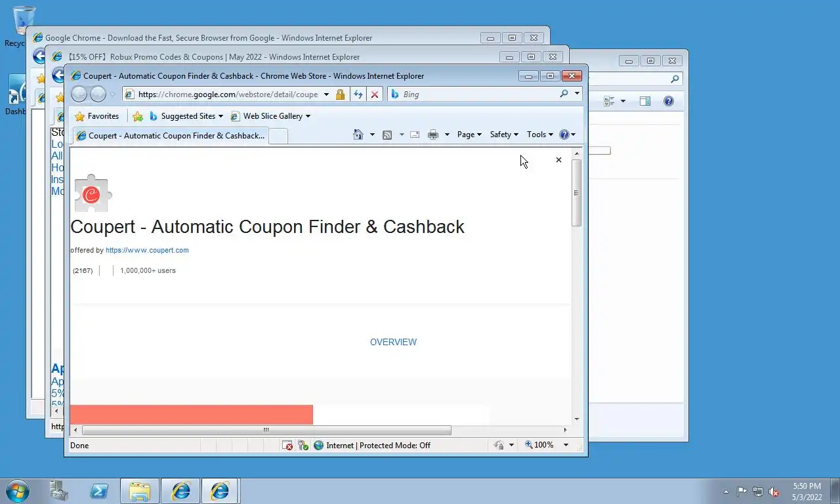Click the horizontal scrollbar thumb
840x504 pixels.
click(266, 430)
